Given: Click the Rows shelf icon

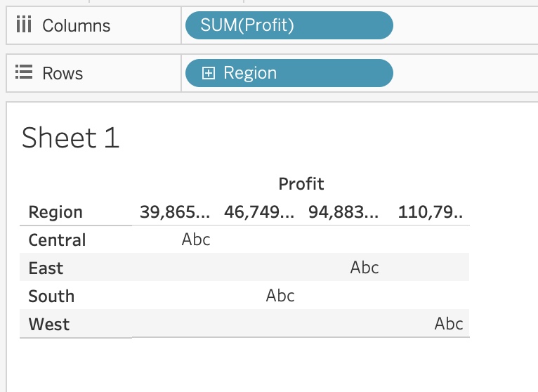Looking at the screenshot, I should tap(25, 73).
